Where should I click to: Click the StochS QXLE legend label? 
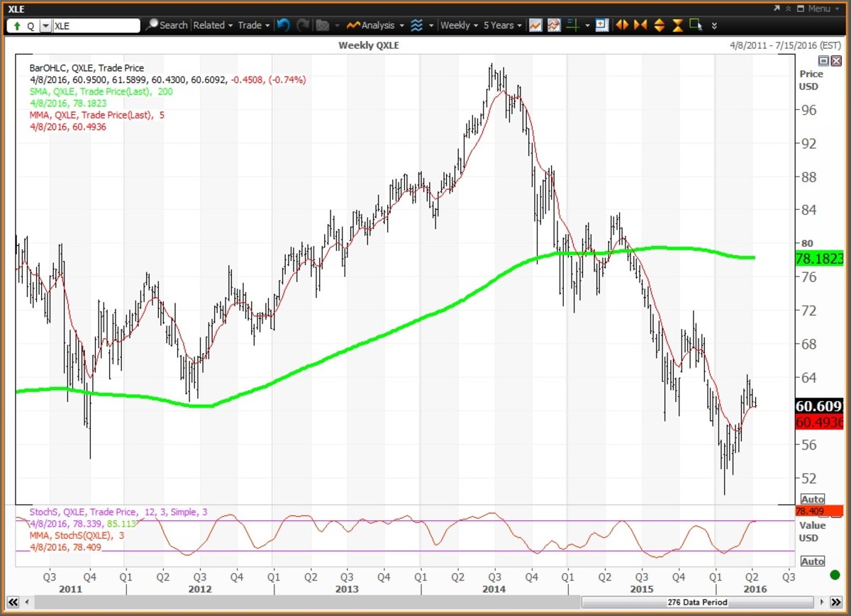click(118, 512)
